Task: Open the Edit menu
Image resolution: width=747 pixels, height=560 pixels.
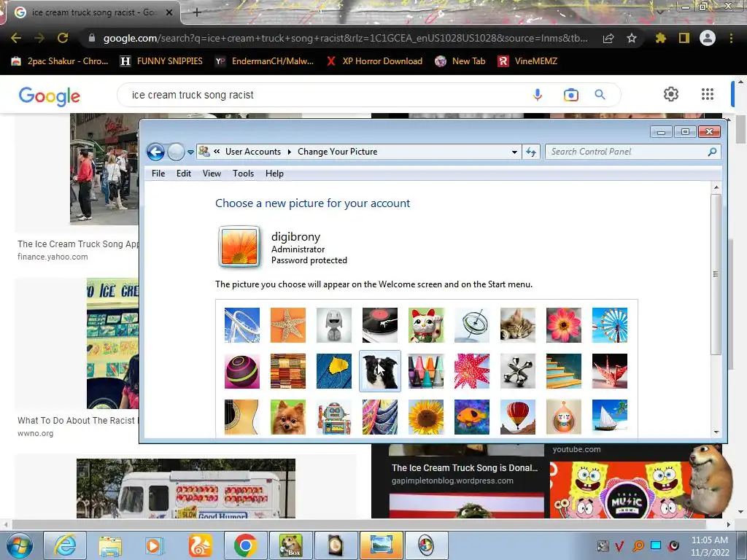Action: click(x=183, y=174)
